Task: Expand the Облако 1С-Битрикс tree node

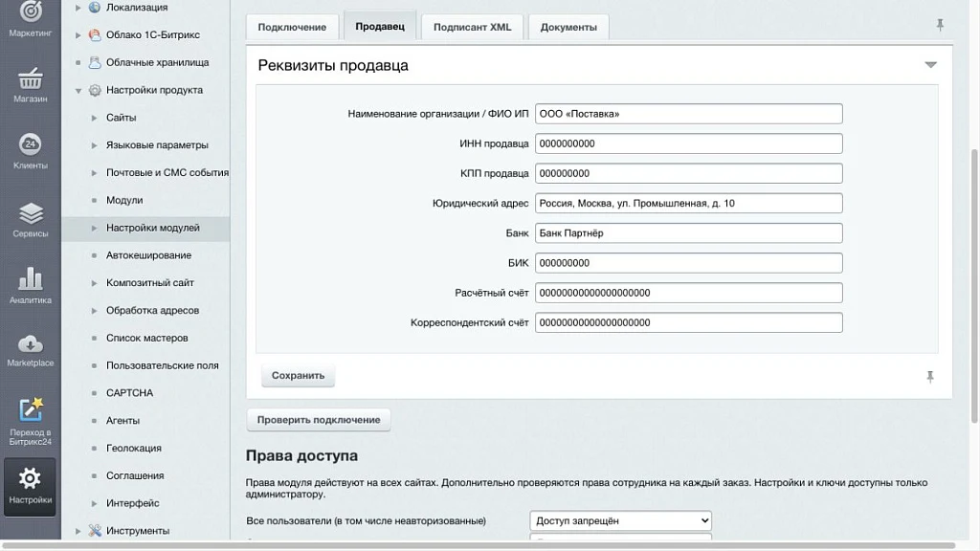Action: (x=78, y=35)
